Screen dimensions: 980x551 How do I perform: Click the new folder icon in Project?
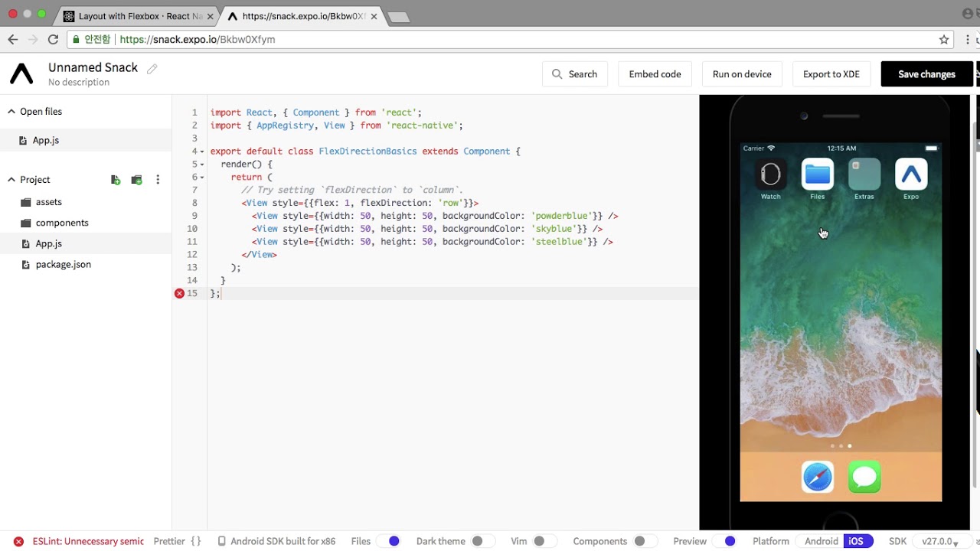click(x=136, y=180)
